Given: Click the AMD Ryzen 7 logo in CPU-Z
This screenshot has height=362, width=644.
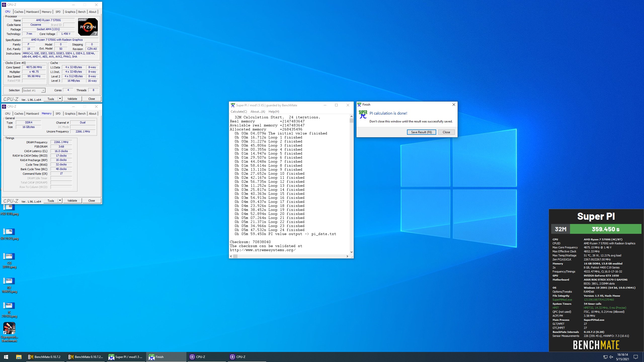Looking at the screenshot, I should coord(88,27).
